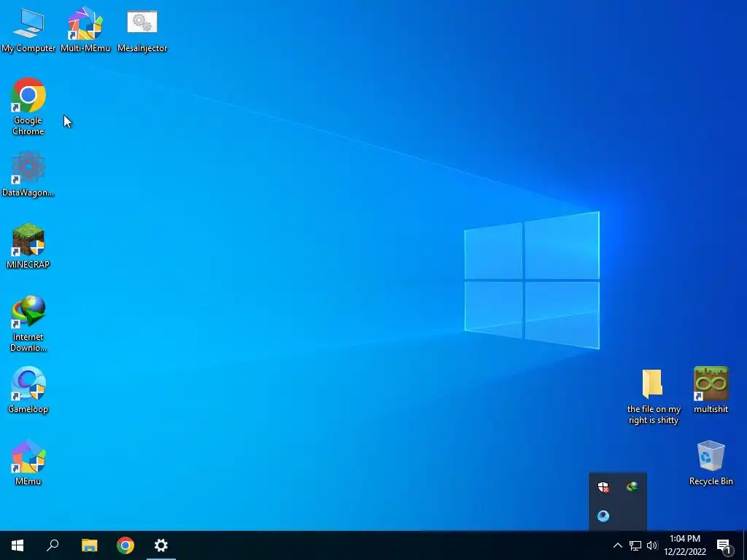
Task: Collapse the hidden tray icons chevron
Action: 617,545
